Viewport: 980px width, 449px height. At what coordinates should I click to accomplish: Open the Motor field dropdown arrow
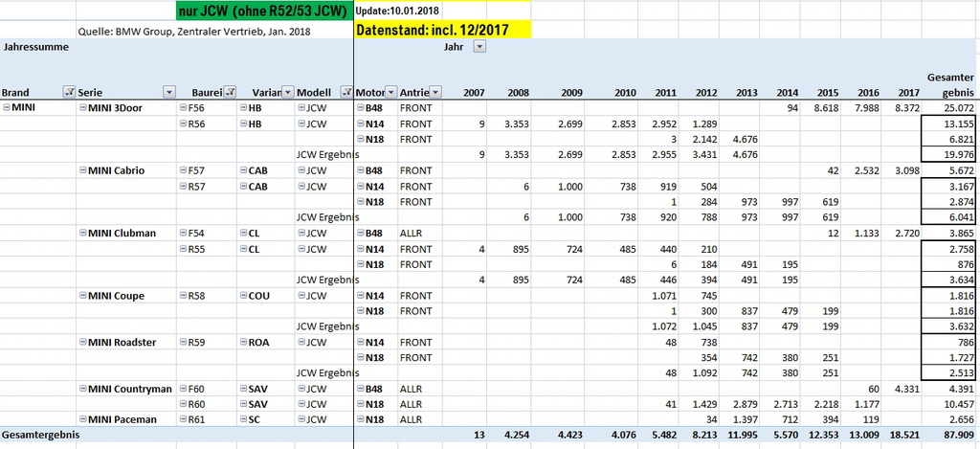tap(391, 92)
